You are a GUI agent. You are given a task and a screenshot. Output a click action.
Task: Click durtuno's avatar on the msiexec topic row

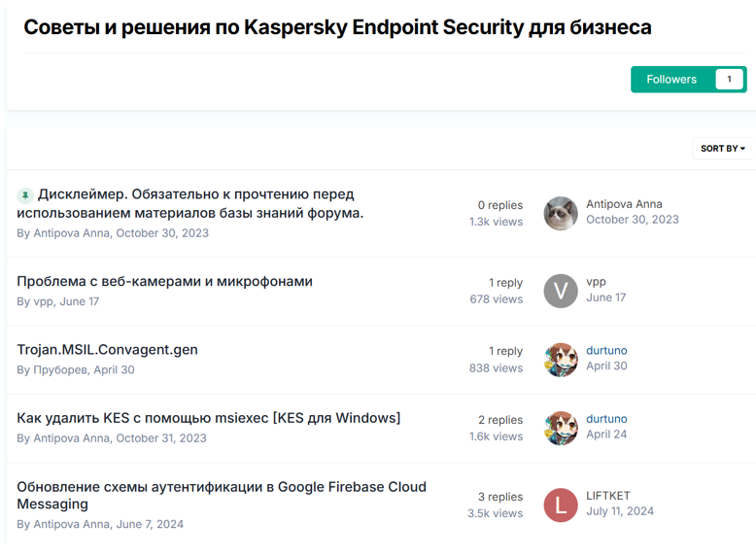click(561, 427)
